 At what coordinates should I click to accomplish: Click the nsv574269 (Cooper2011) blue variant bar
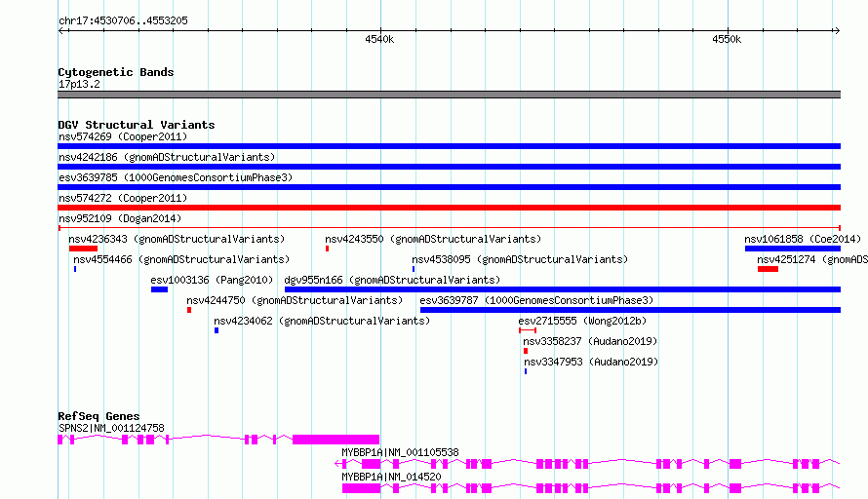pos(449,146)
